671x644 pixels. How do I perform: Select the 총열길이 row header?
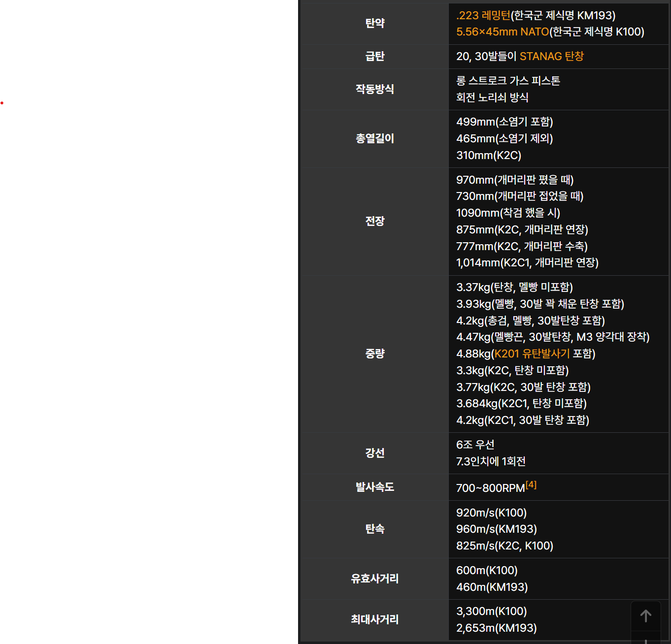coord(375,139)
